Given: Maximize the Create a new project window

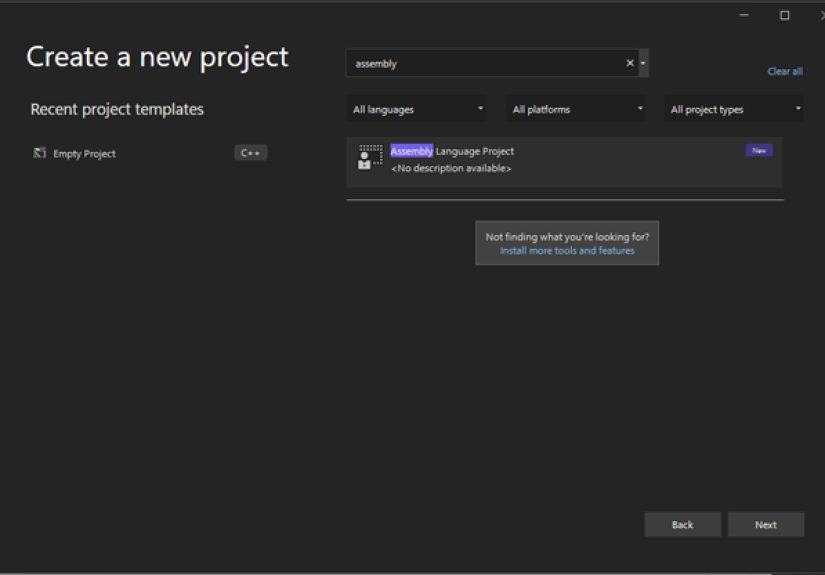Looking at the screenshot, I should click(x=784, y=15).
